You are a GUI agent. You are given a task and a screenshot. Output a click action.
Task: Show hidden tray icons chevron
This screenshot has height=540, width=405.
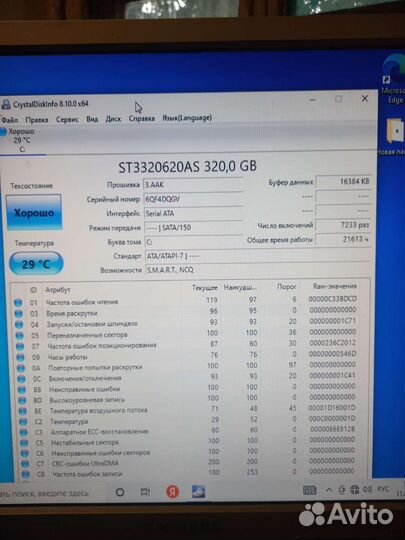click(329, 490)
